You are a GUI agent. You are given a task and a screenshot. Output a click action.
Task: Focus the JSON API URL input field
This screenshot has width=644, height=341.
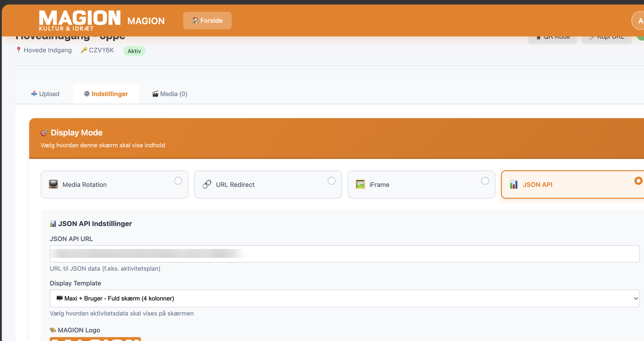click(345, 254)
